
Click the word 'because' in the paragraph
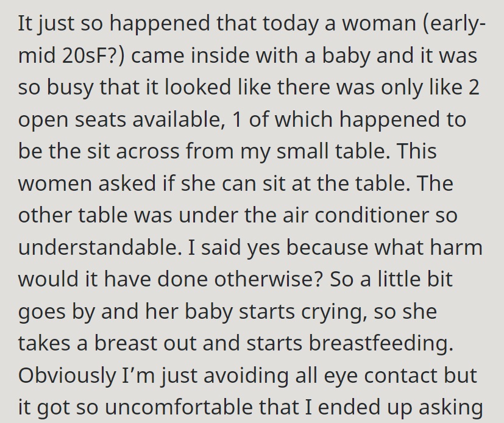(x=327, y=247)
